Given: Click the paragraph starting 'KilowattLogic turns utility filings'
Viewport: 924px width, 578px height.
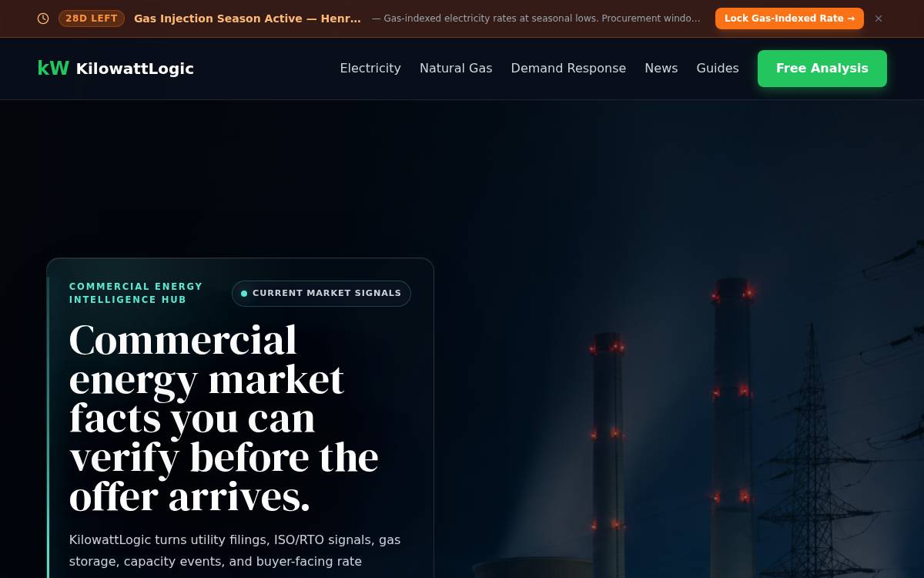Looking at the screenshot, I should [235, 550].
